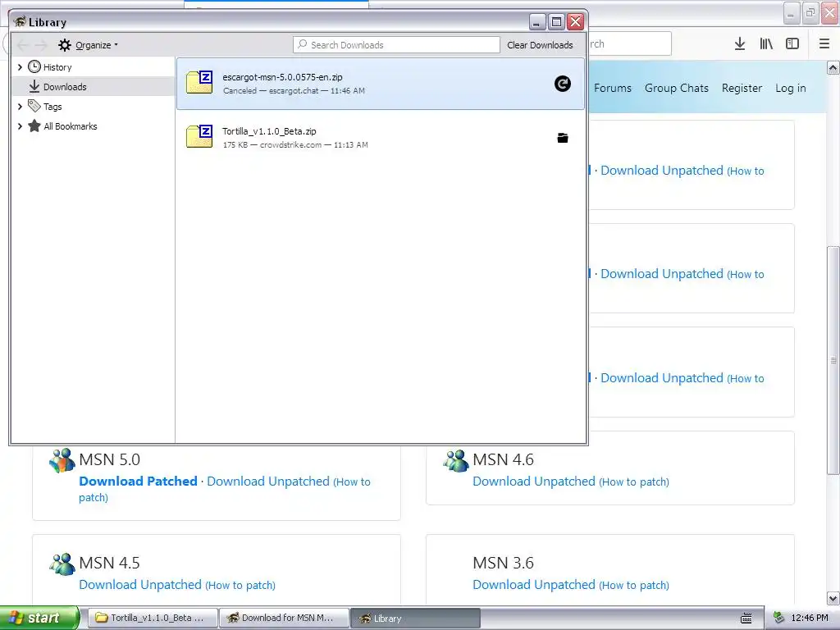Switch to Library taskbar button
This screenshot has height=630, width=840.
(x=416, y=618)
